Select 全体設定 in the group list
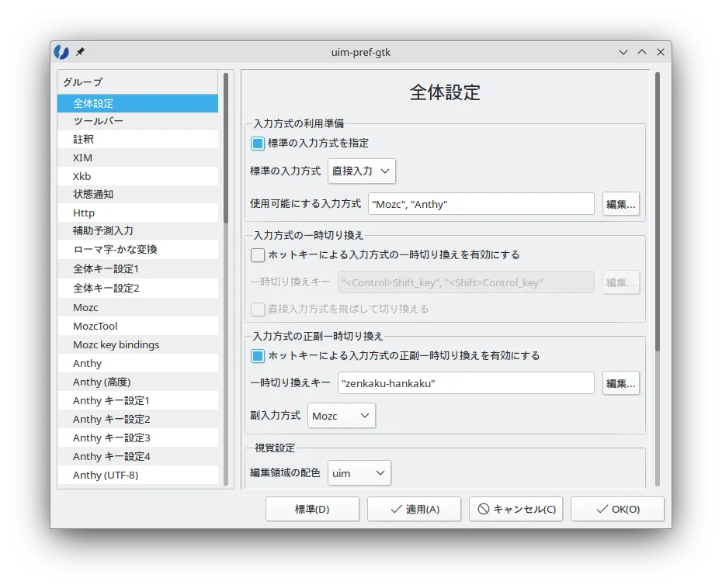 coord(137,103)
